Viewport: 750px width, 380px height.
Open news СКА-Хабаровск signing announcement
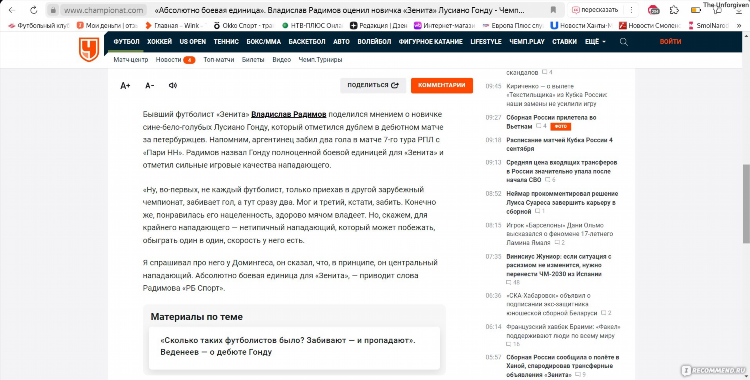coord(552,304)
